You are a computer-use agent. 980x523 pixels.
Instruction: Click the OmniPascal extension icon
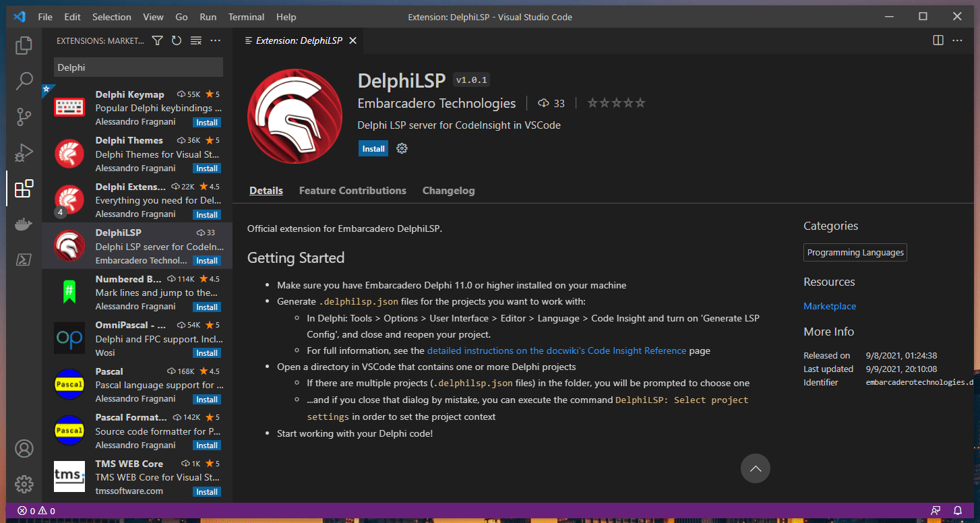click(69, 338)
